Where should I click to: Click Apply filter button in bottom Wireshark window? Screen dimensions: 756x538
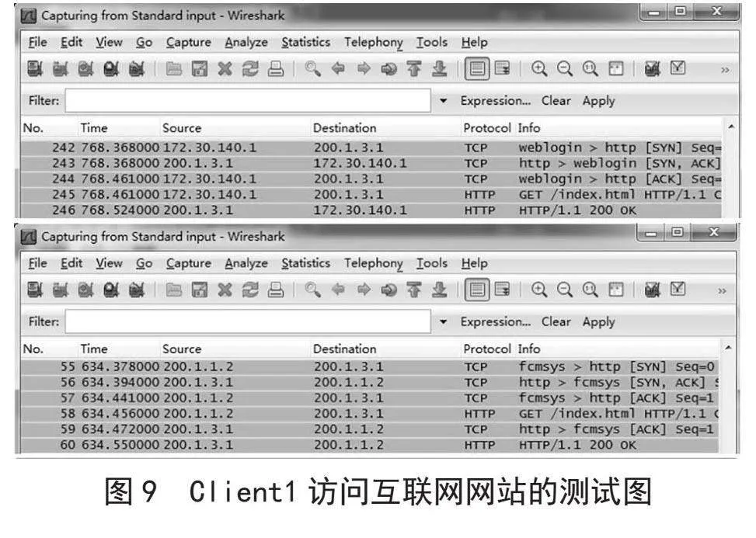(598, 321)
